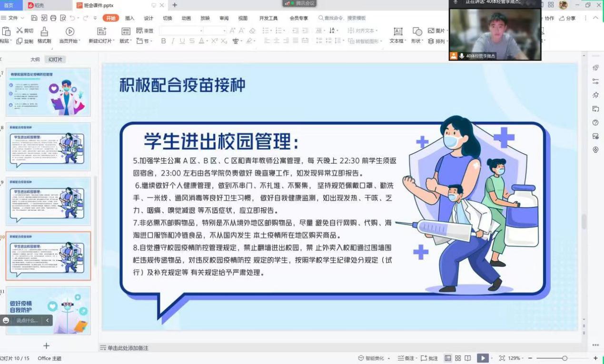This screenshot has width=604, height=364.
Task: Click the shapes (形状) icon
Action: pyautogui.click(x=417, y=32)
